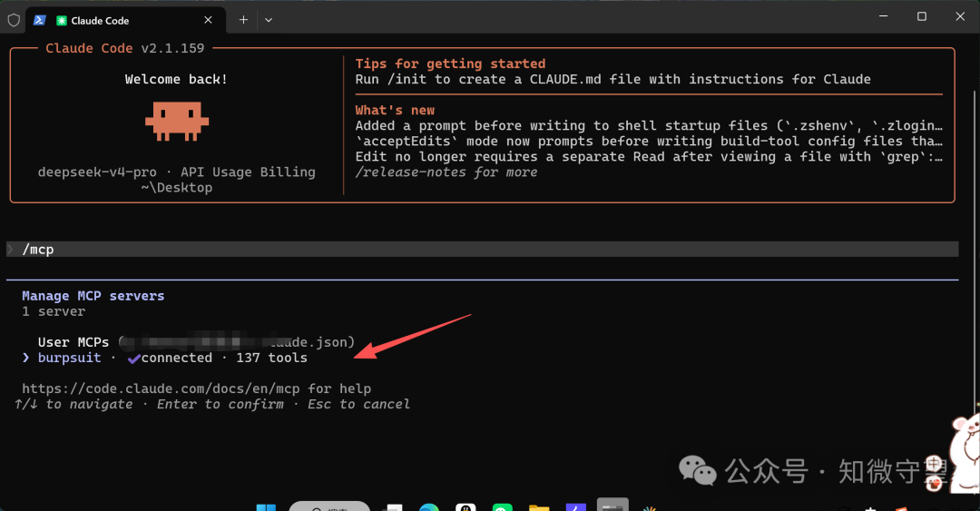The image size is (980, 511).
Task: Click the "What's new" heading
Action: [395, 110]
